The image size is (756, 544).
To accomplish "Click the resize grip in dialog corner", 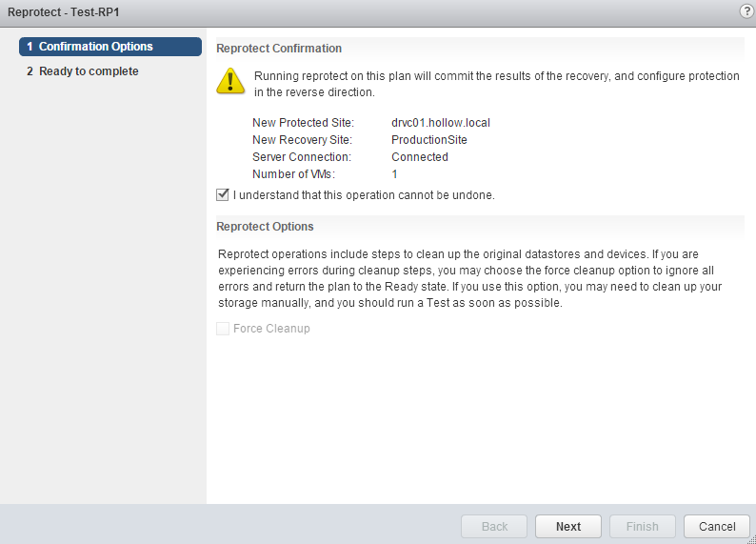I will pos(749,538).
